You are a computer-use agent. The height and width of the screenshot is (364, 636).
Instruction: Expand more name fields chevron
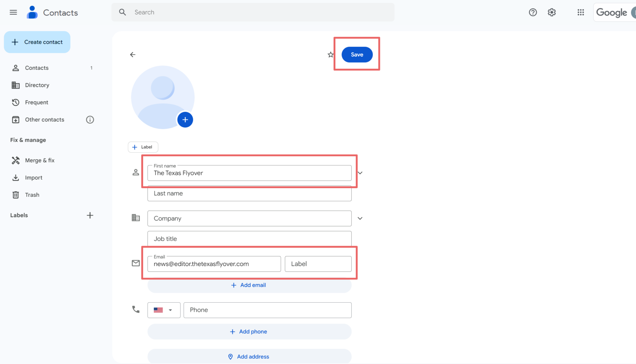[x=360, y=173]
